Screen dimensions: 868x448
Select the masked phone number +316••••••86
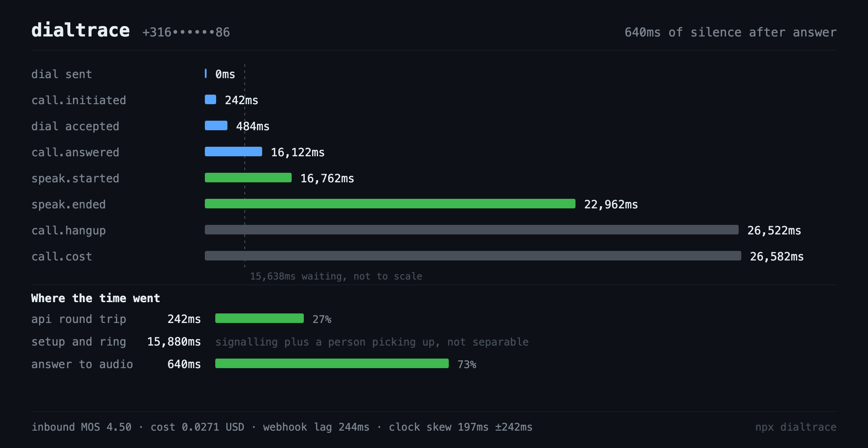pos(186,33)
